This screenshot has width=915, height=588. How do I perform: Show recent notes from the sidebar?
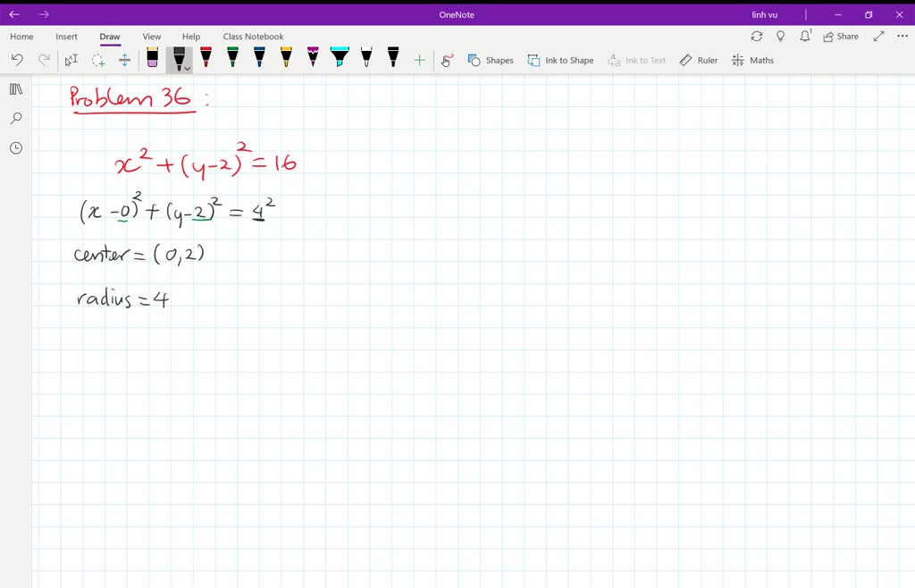(15, 147)
